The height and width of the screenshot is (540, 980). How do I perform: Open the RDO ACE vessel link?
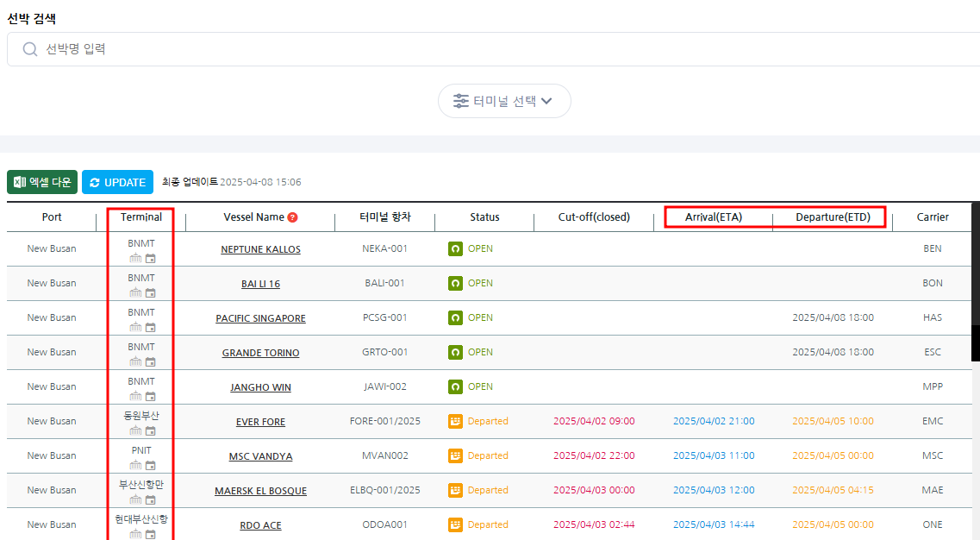point(260,525)
